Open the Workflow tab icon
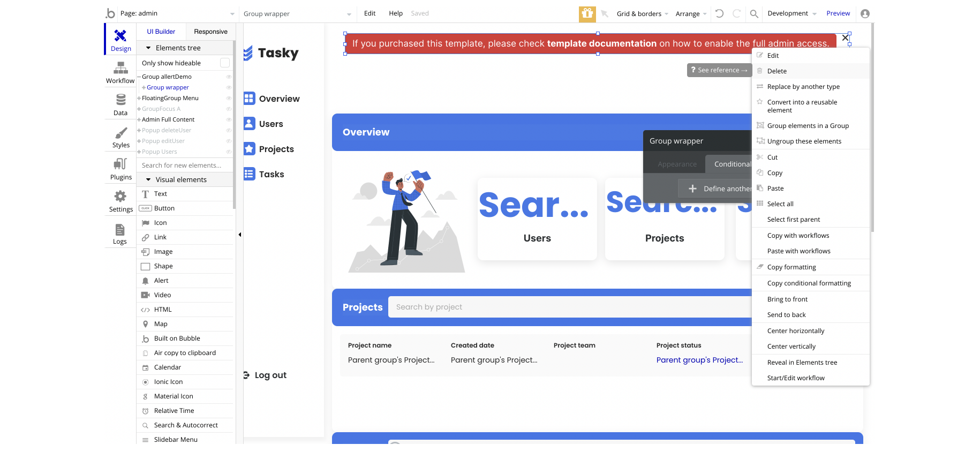980x452 pixels. click(x=120, y=68)
